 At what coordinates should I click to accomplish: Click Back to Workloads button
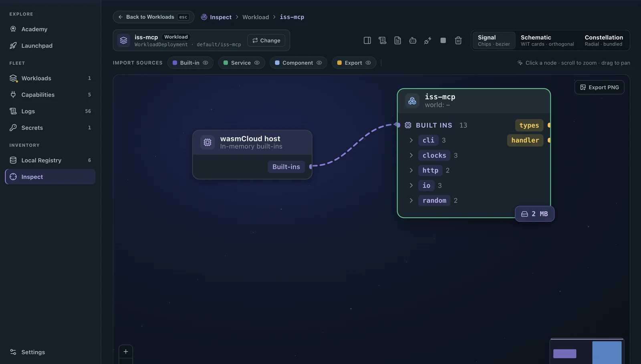(x=153, y=17)
